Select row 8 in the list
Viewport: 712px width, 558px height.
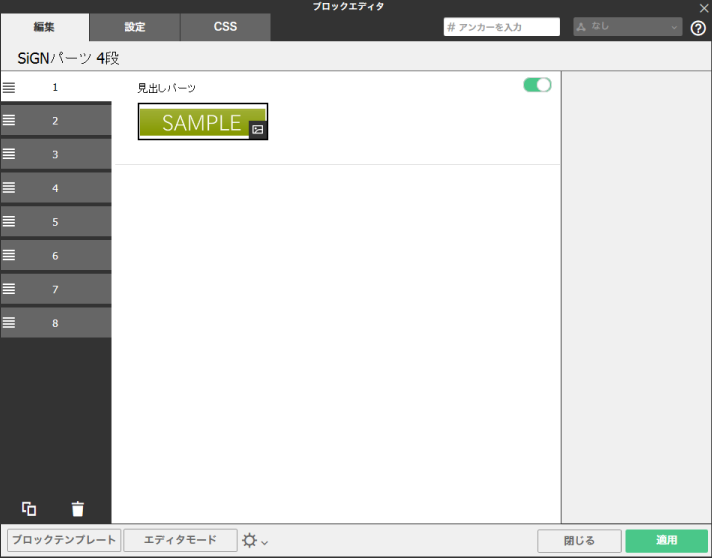56,322
